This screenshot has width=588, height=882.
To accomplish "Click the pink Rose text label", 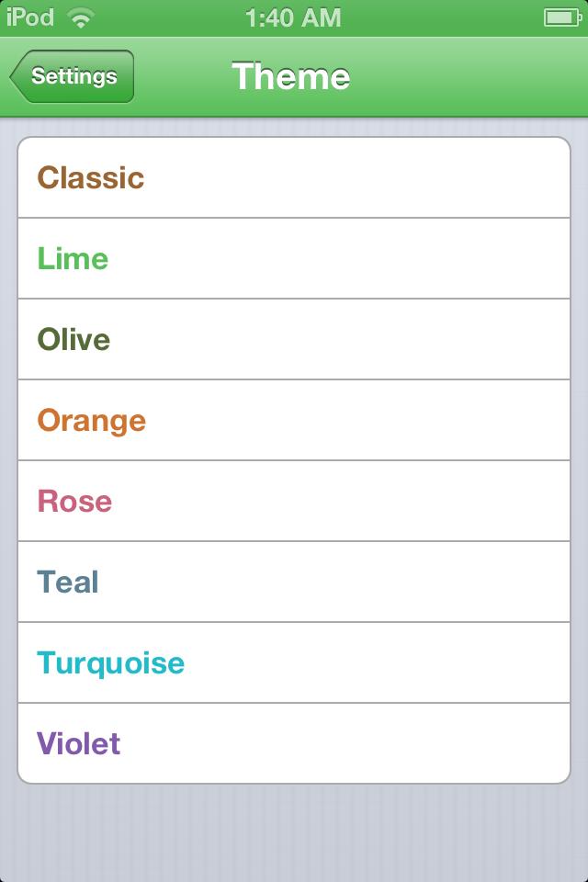I will (x=74, y=502).
